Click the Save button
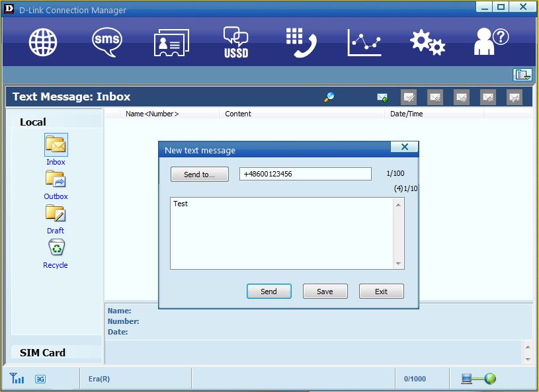The height and width of the screenshot is (392, 539). (325, 292)
